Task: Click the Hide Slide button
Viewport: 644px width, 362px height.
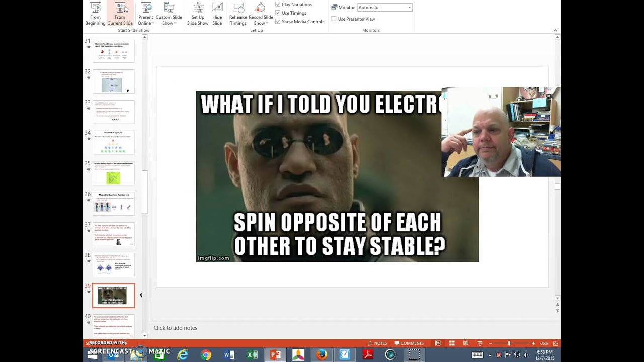Action: pos(217,14)
